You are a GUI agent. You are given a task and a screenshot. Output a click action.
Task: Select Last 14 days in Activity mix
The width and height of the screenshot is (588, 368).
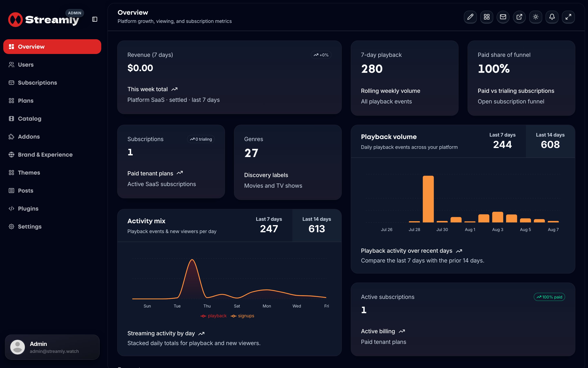point(317,225)
